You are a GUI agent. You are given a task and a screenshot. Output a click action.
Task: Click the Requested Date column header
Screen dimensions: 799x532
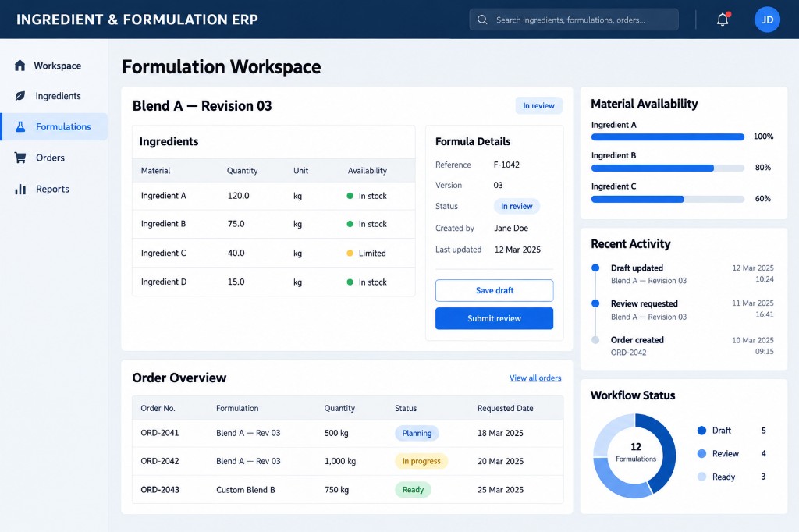click(x=506, y=408)
